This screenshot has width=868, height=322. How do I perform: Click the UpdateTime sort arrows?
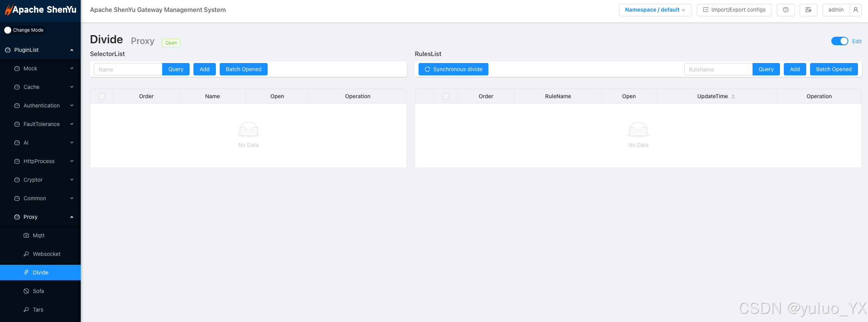(733, 97)
